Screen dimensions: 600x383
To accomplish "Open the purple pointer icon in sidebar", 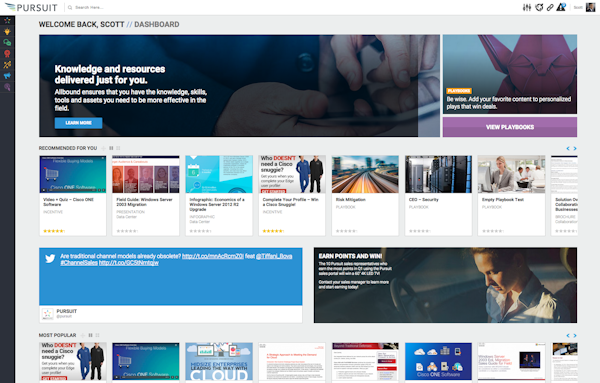I will point(7,87).
